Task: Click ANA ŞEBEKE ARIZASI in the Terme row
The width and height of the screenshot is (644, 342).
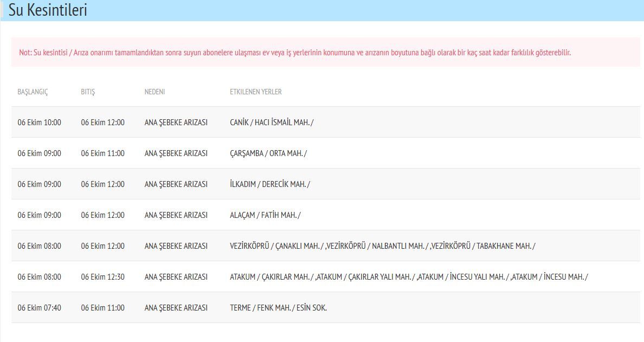Action: [x=176, y=307]
